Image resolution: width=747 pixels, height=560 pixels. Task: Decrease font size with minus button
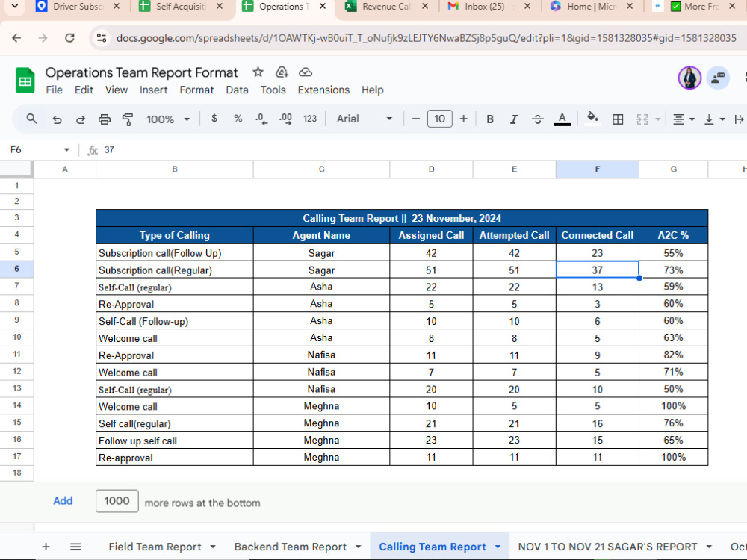pos(416,119)
